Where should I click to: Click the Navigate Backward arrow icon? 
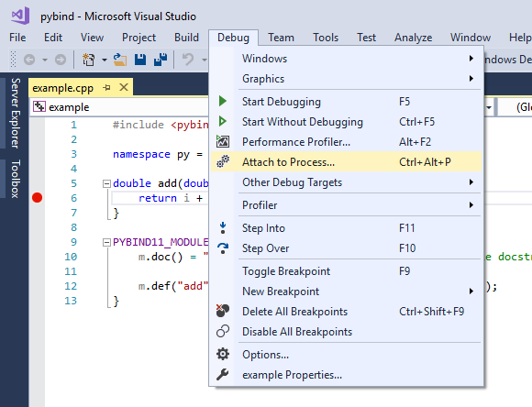tap(29, 60)
